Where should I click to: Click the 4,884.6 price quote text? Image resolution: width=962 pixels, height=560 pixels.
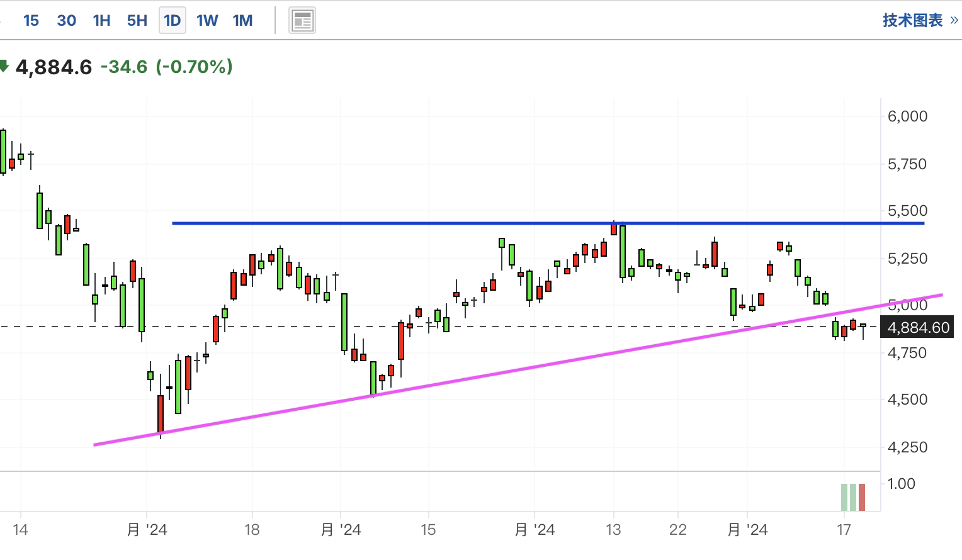tap(54, 67)
